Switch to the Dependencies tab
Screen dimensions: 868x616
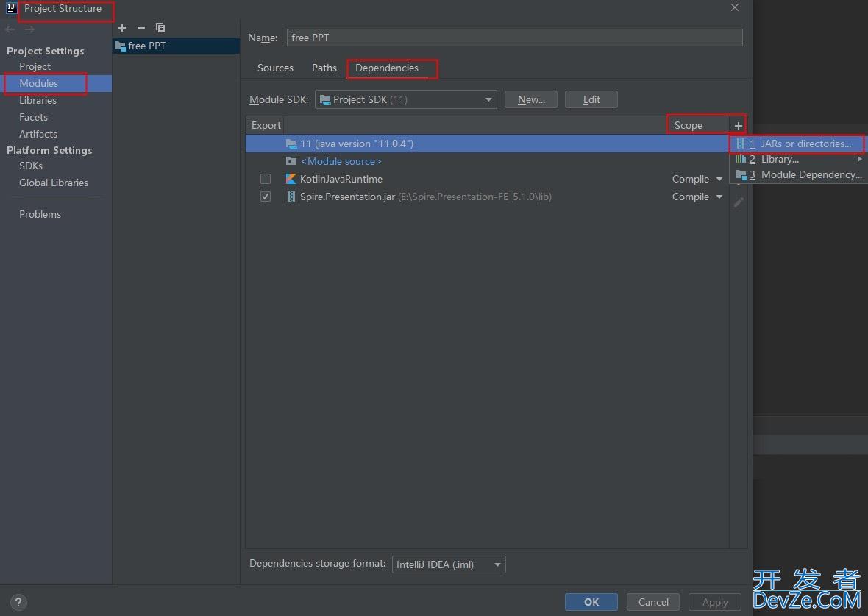(387, 68)
